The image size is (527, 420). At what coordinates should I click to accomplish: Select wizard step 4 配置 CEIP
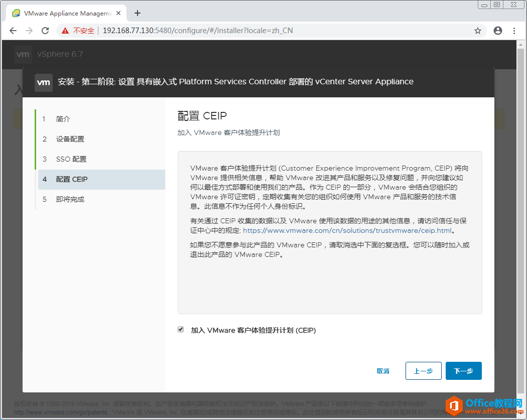pyautogui.click(x=101, y=180)
